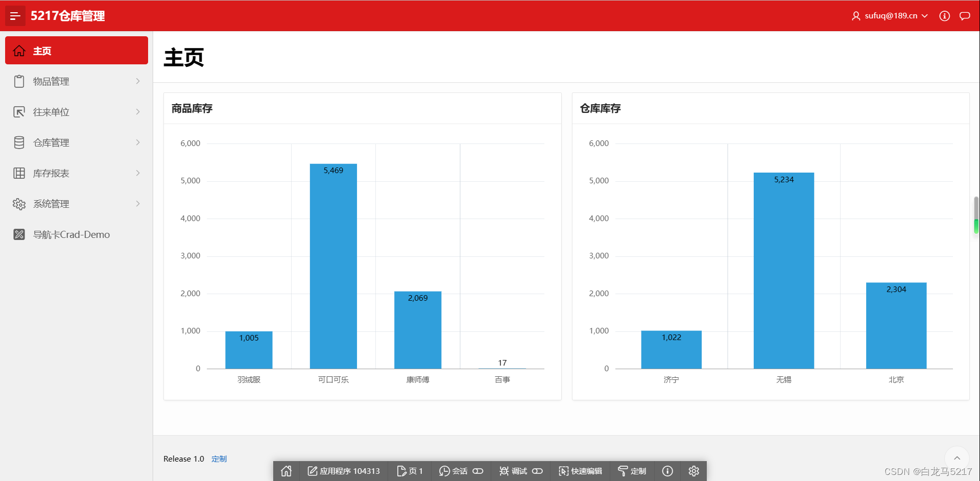Open the sufuq@189.cn user dropdown arrow
This screenshot has width=980, height=481.
924,16
